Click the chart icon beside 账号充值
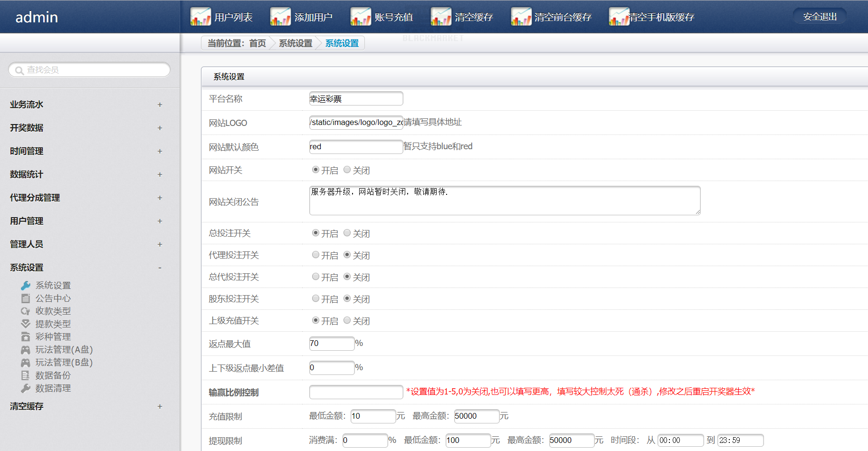This screenshot has height=451, width=868. pyautogui.click(x=361, y=17)
